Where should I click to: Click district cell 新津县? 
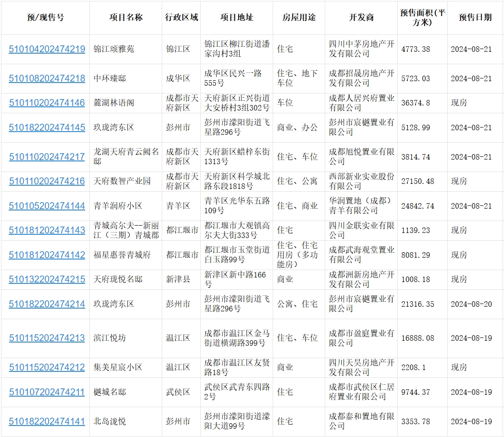point(178,280)
